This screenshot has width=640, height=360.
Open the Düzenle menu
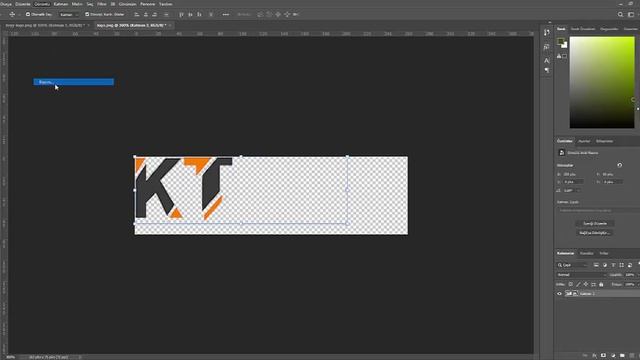click(x=22, y=4)
